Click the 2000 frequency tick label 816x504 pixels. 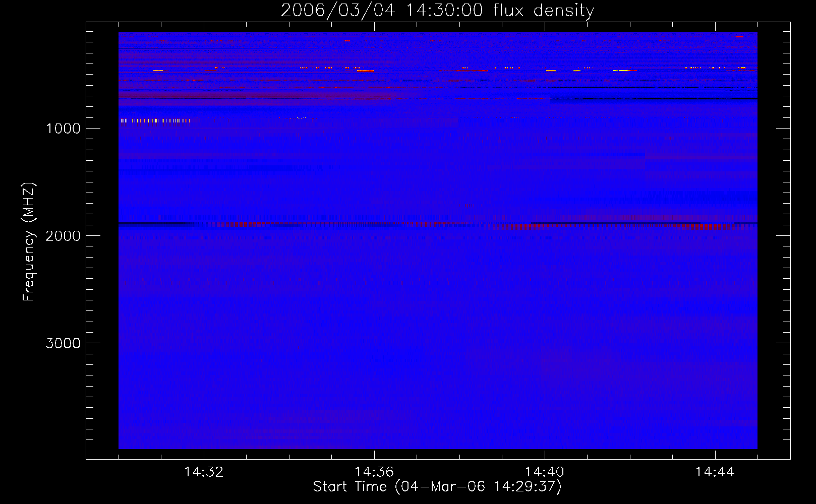pos(63,236)
